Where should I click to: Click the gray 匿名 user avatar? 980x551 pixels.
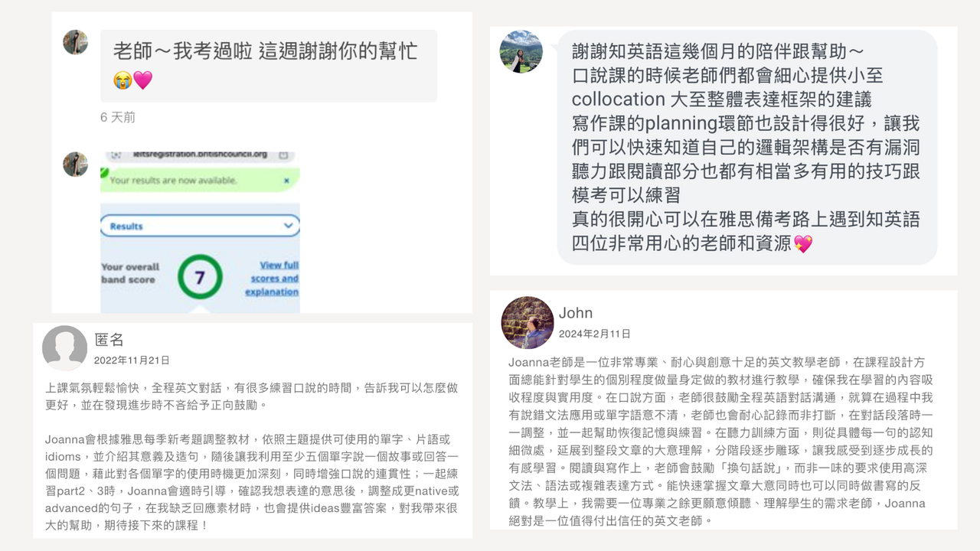[64, 348]
